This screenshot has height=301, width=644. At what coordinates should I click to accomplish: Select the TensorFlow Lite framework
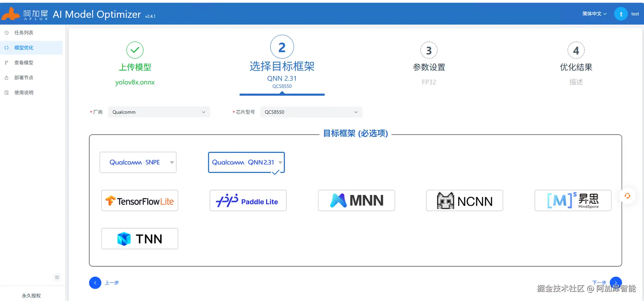coord(140,201)
